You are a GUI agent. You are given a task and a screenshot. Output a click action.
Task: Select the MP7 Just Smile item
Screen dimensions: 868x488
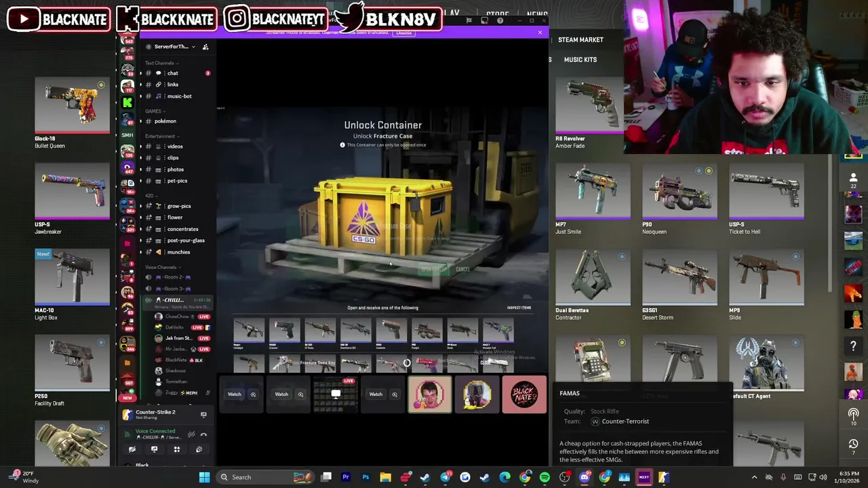point(593,199)
